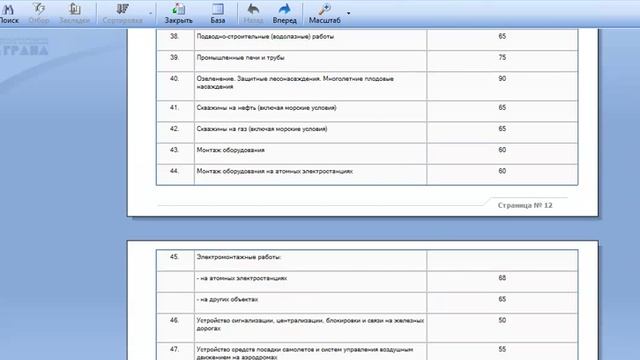Click value 55 in the row 47

click(x=502, y=349)
